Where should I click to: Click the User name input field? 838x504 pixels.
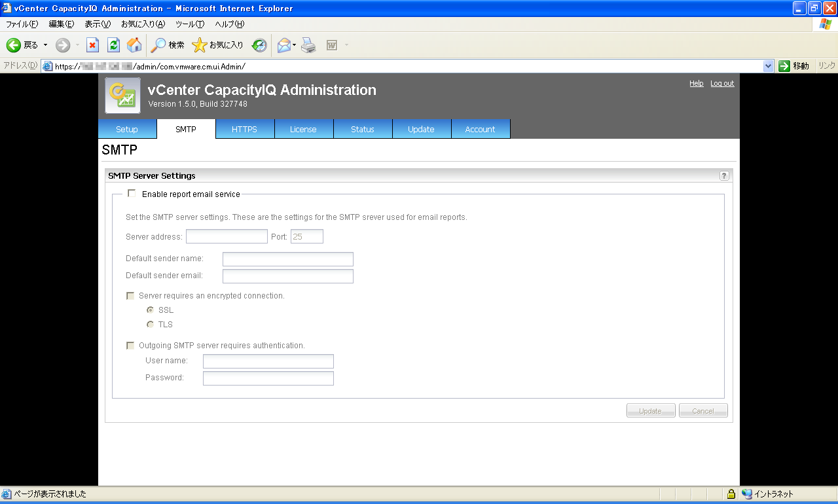tap(268, 361)
